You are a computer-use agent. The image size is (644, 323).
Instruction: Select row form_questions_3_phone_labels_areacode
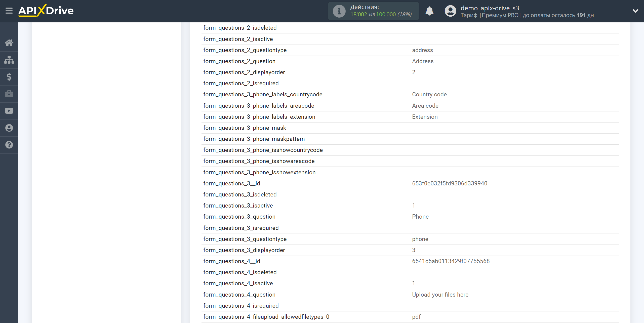[x=410, y=106]
